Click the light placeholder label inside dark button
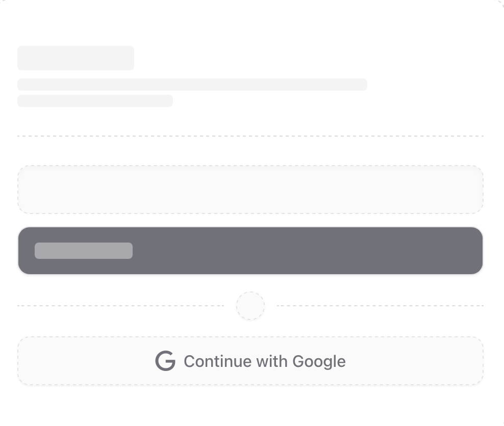The height and width of the screenshot is (426, 504). (84, 251)
